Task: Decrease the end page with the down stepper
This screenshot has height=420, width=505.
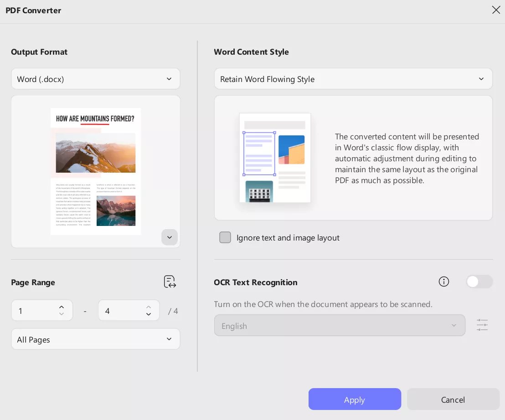Action: 149,314
